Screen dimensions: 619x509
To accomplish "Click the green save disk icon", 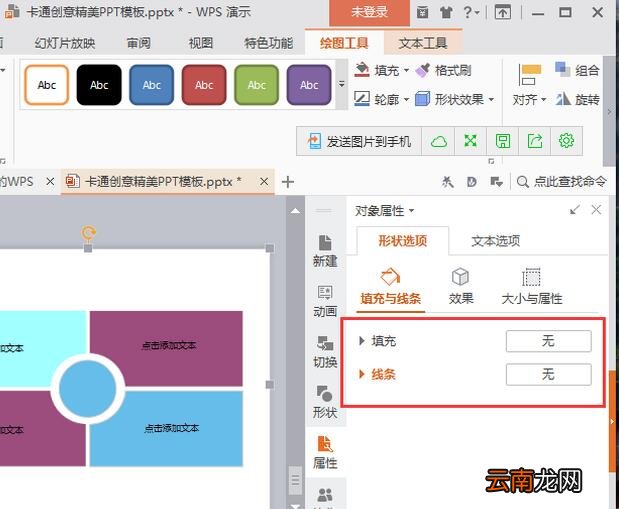I will [x=503, y=141].
